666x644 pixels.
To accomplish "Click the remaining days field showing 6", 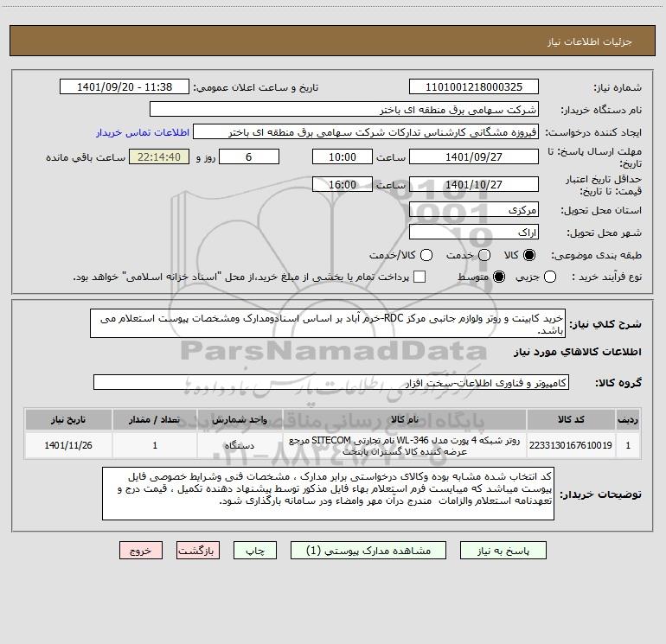I will [x=249, y=156].
